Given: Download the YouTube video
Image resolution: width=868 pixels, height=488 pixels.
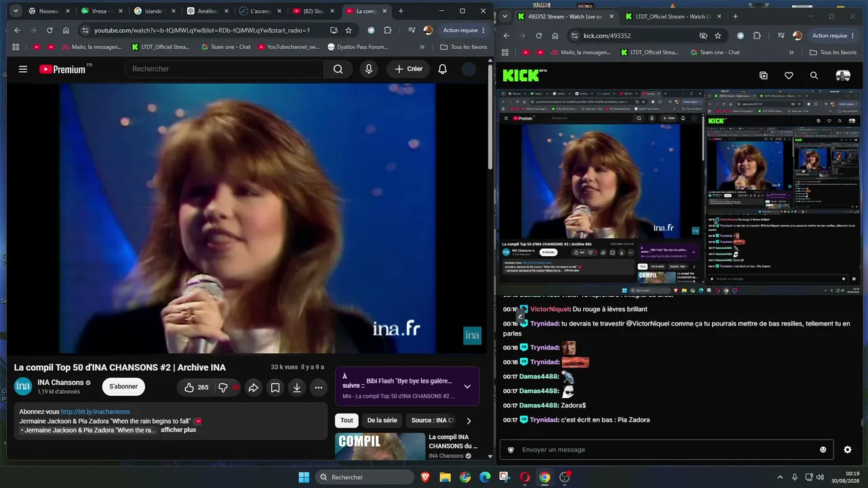Looking at the screenshot, I should click(x=296, y=388).
